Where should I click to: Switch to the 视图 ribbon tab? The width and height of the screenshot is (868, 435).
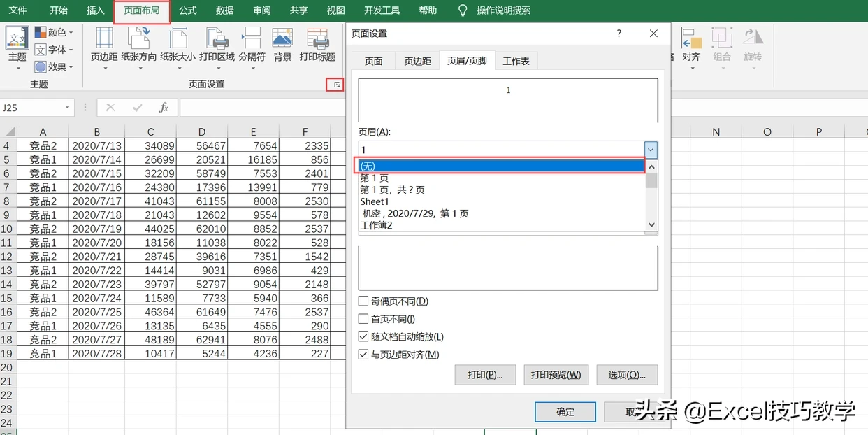[x=336, y=10]
